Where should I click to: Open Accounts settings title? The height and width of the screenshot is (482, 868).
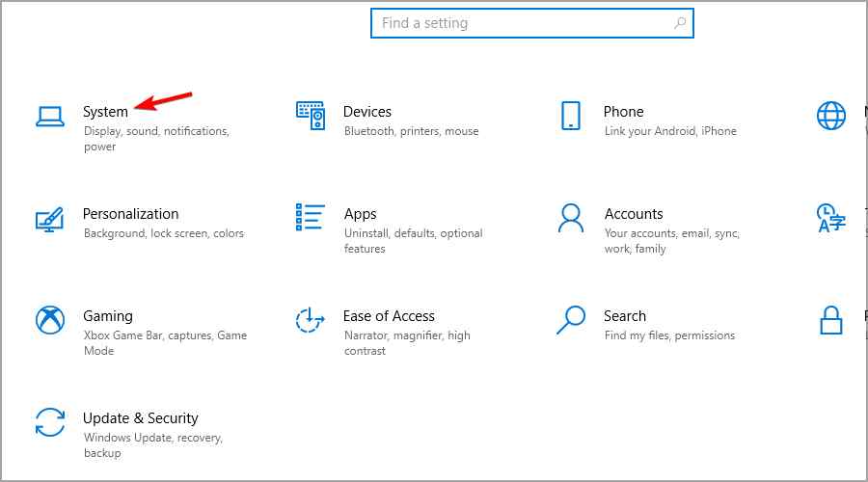[x=634, y=214]
